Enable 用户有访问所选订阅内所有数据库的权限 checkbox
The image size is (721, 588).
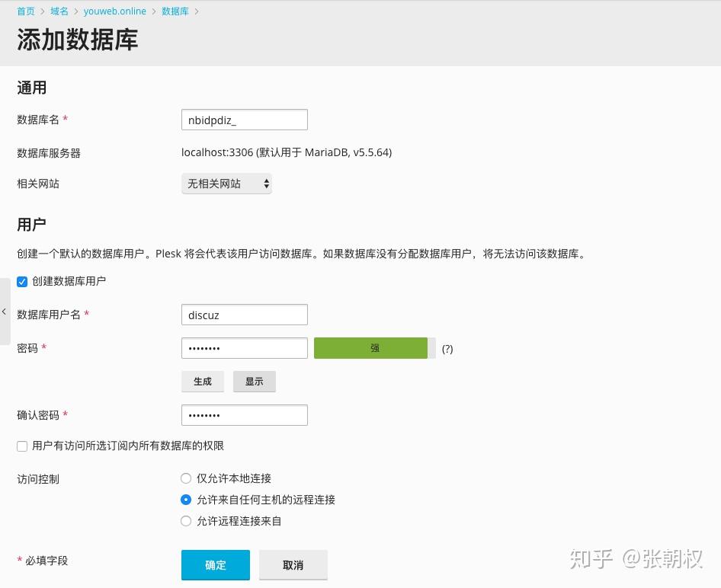[22, 446]
